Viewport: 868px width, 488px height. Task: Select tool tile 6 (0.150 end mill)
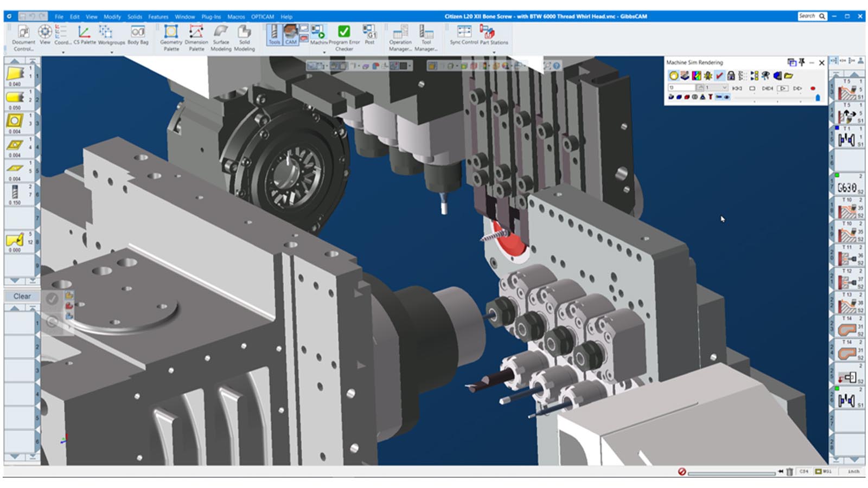19,194
